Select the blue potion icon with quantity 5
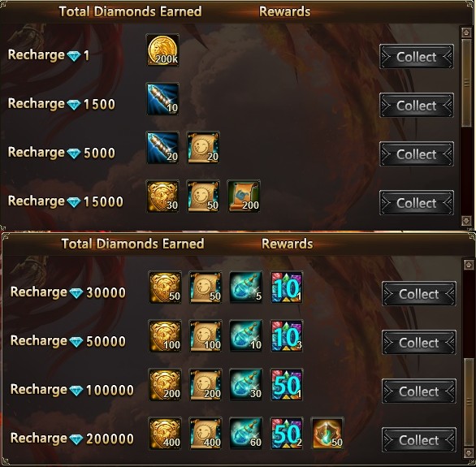 [246, 288]
